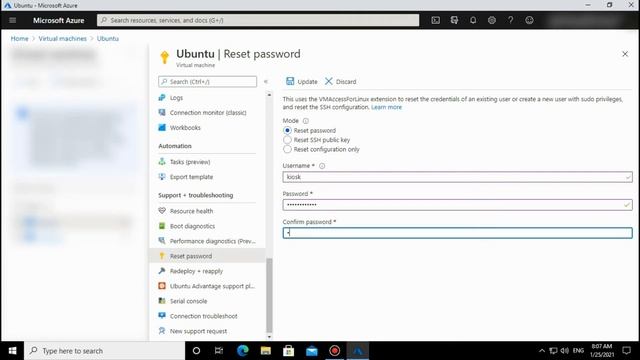Click the Username info icon
Image resolution: width=640 pixels, height=360 pixels.
point(322,166)
